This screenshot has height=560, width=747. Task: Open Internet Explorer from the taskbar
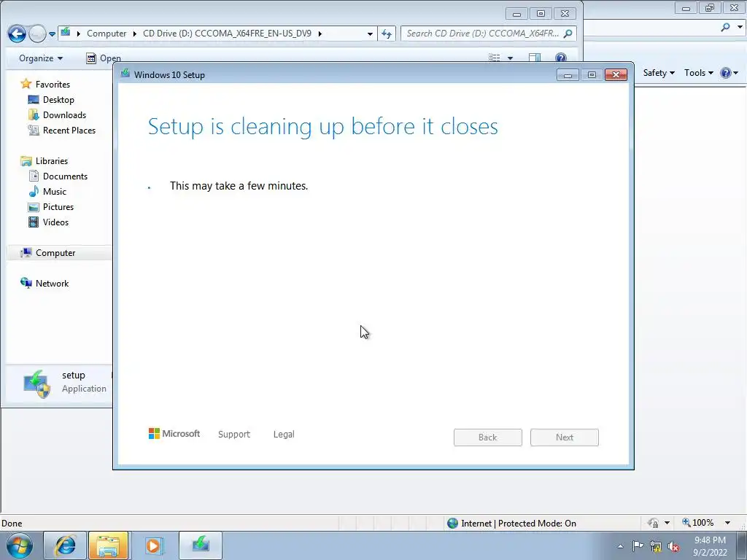pos(65,545)
